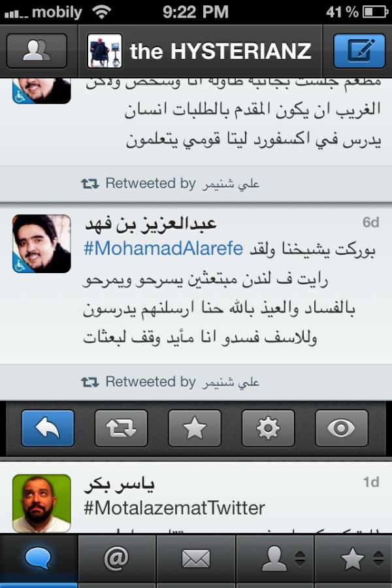The height and width of the screenshot is (588, 392).
Task: Expand the profile tab selector arrows
Action: point(300,559)
